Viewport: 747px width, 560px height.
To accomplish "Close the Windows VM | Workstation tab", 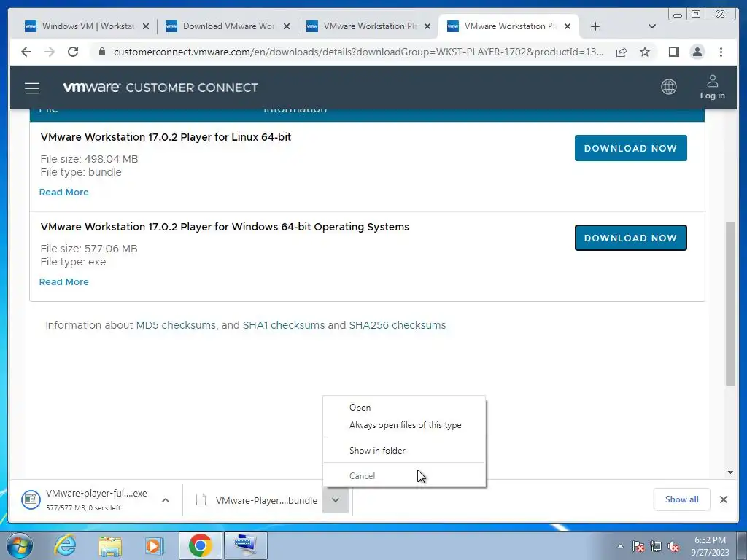I will coord(146,27).
